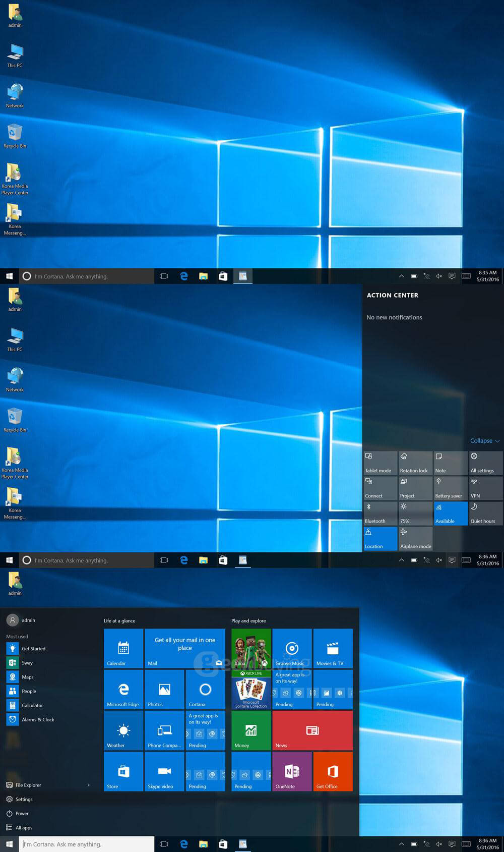The image size is (504, 852).
Task: Turn on Bluetooth quick action
Action: tap(380, 514)
